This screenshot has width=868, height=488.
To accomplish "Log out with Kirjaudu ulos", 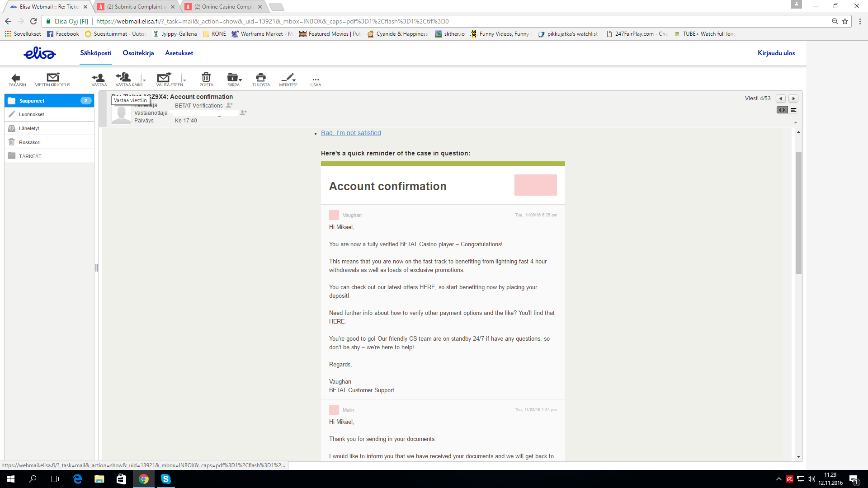I will pos(776,53).
